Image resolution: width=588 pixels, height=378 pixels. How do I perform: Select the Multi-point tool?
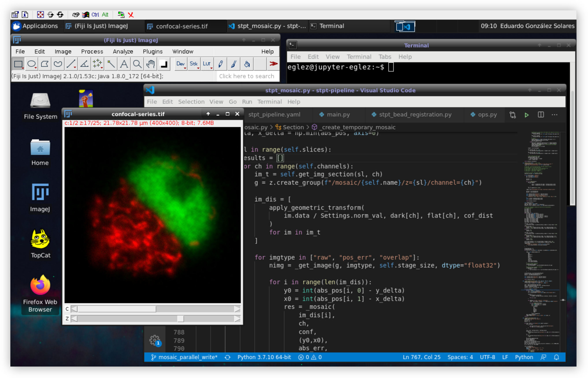tap(98, 64)
